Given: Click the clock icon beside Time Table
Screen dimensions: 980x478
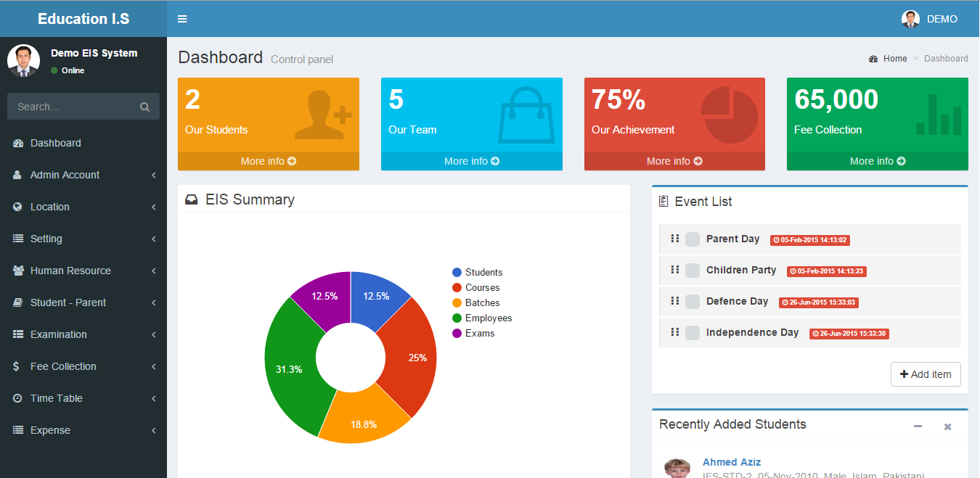Looking at the screenshot, I should pos(17,398).
